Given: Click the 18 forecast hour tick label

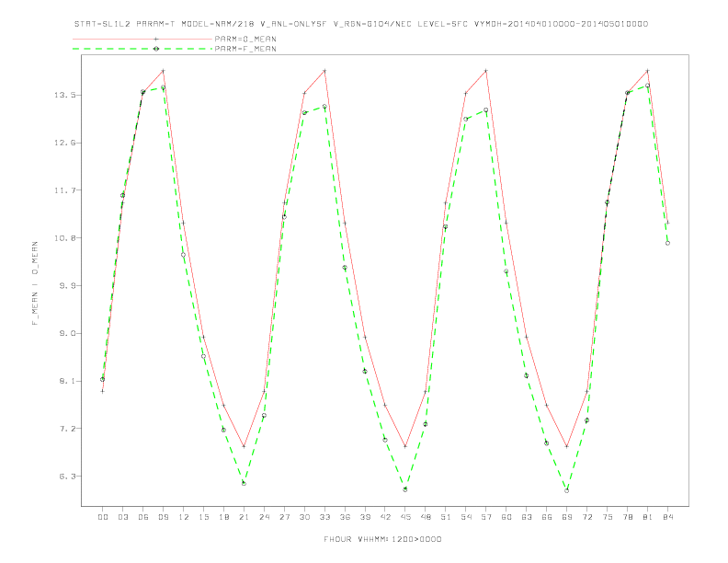Looking at the screenshot, I should coord(223,517).
